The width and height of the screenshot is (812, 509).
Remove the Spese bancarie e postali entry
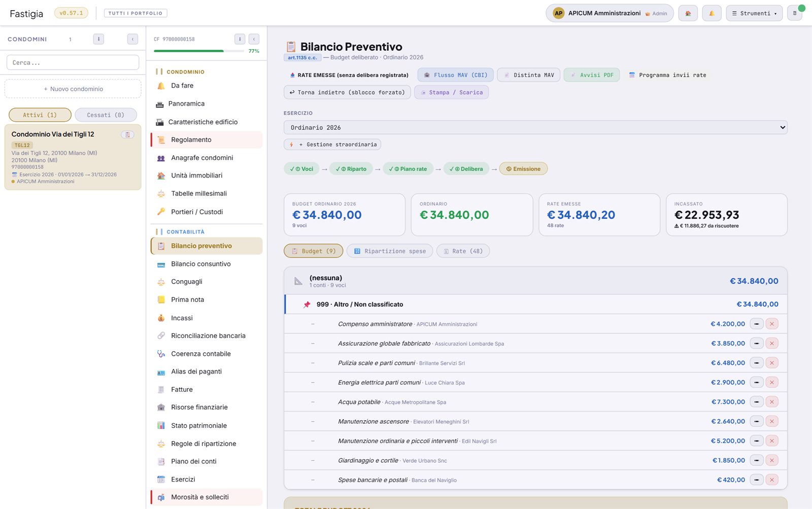tap(772, 480)
